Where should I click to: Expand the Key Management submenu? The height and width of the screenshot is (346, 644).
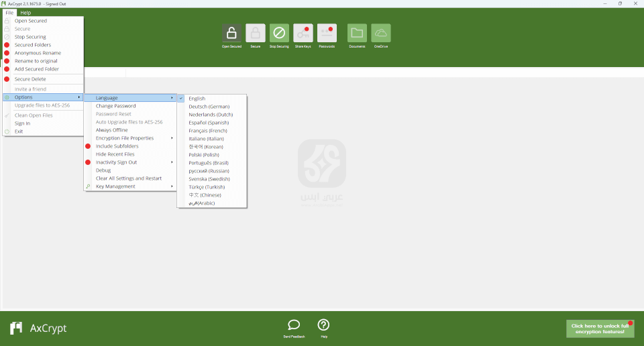(115, 186)
